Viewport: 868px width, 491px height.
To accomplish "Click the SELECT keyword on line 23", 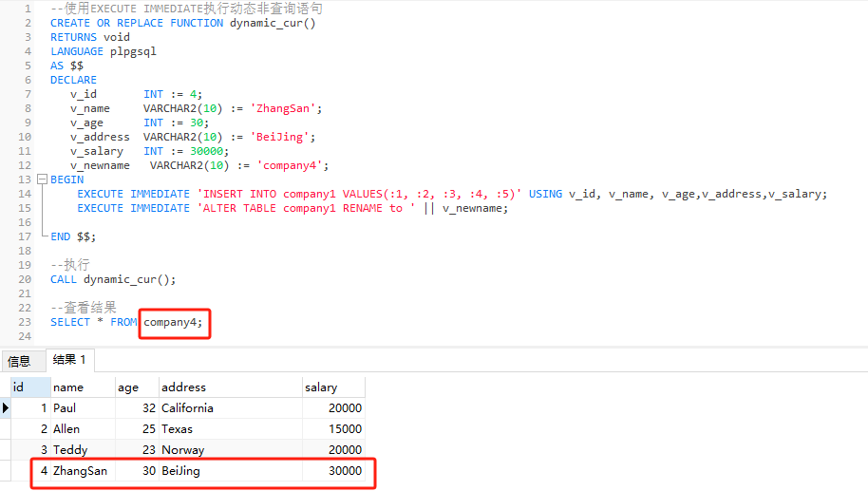I will (70, 322).
